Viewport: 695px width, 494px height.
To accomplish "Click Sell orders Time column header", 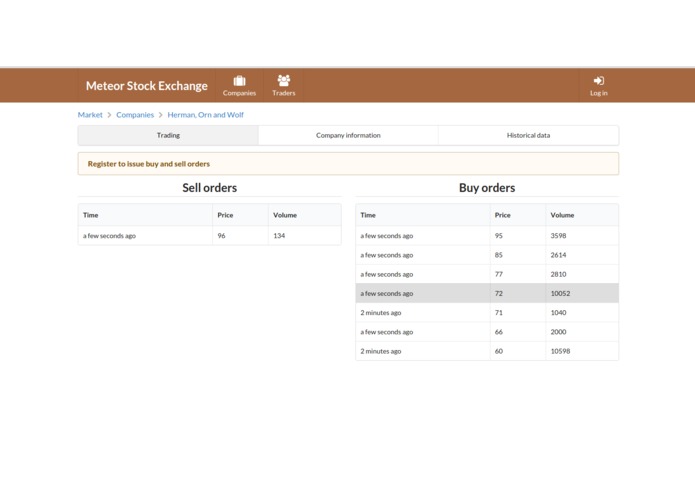I will click(x=145, y=215).
